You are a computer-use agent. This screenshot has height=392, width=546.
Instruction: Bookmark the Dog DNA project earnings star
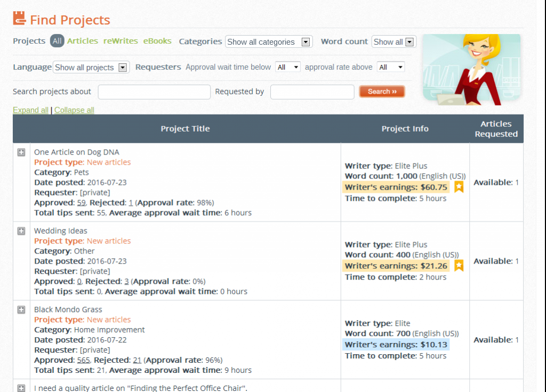459,187
